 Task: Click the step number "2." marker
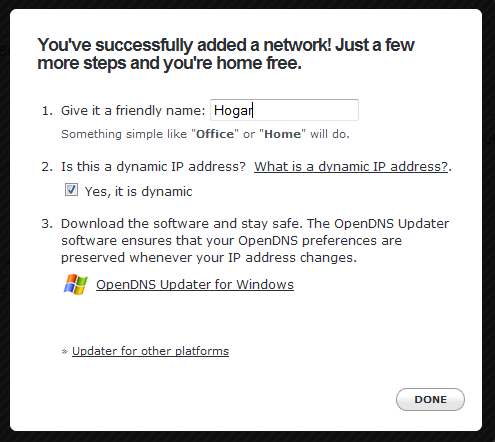coord(47,166)
